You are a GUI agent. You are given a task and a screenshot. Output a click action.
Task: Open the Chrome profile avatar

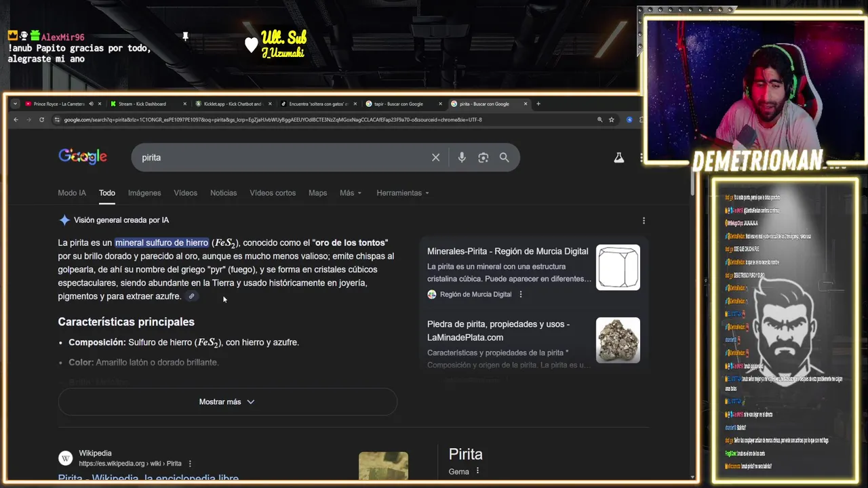coord(629,119)
